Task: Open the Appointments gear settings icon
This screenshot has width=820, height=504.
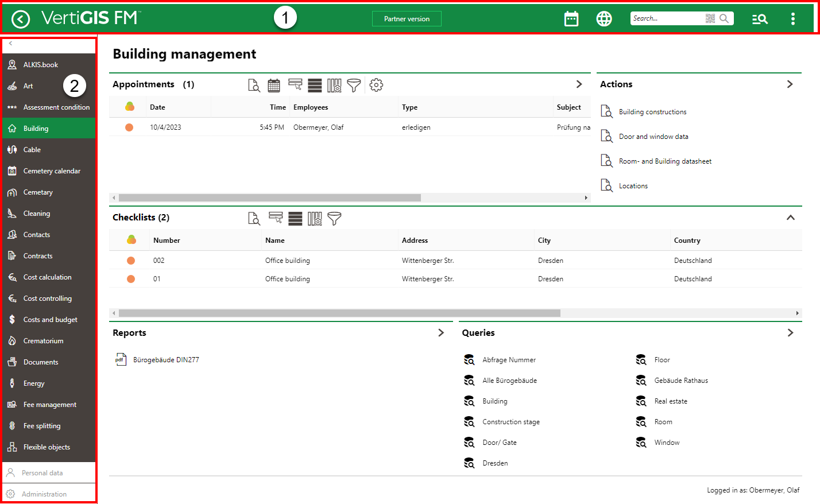Action: [376, 85]
